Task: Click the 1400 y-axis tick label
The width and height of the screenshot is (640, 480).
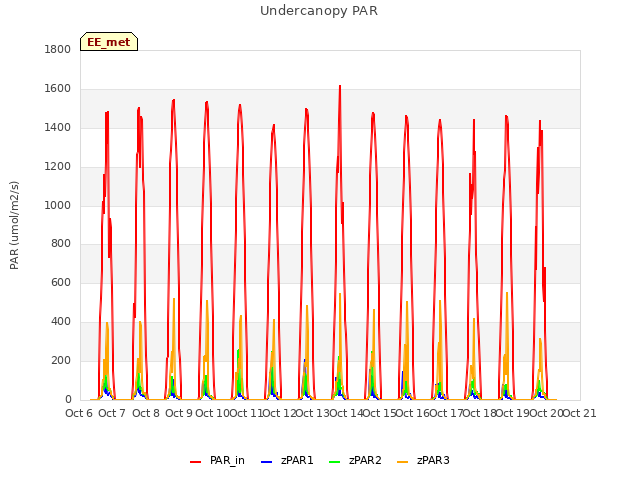Action: click(58, 127)
